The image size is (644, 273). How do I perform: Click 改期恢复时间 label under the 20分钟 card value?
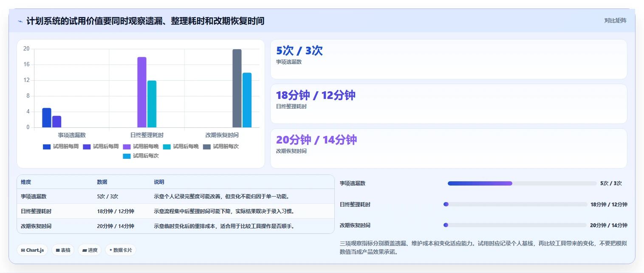[x=291, y=151]
